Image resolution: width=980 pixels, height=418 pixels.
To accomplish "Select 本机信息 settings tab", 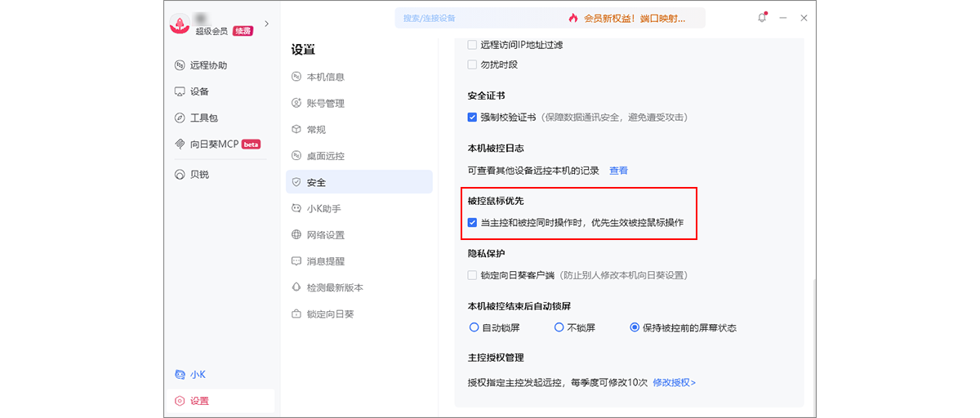I will (359, 77).
